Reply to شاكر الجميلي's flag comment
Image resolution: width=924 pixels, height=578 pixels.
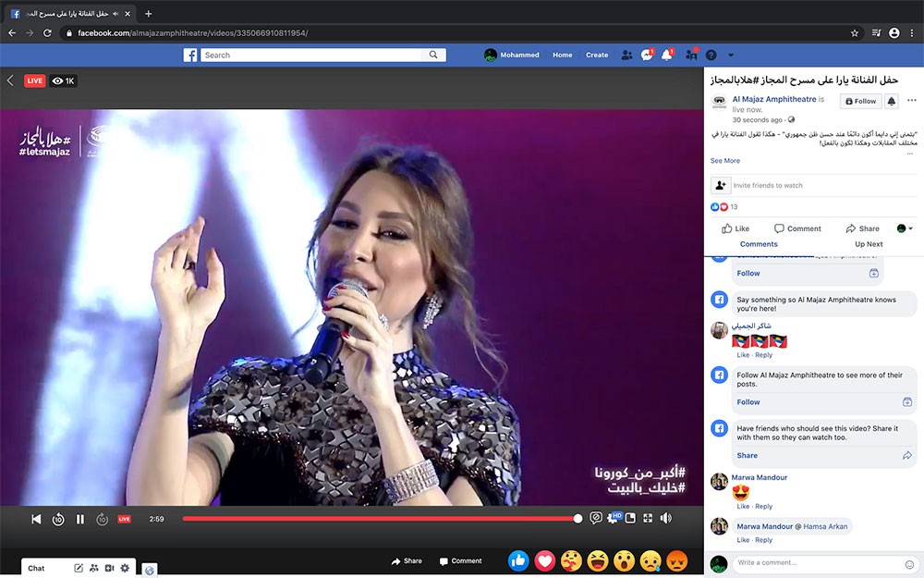[x=764, y=355]
